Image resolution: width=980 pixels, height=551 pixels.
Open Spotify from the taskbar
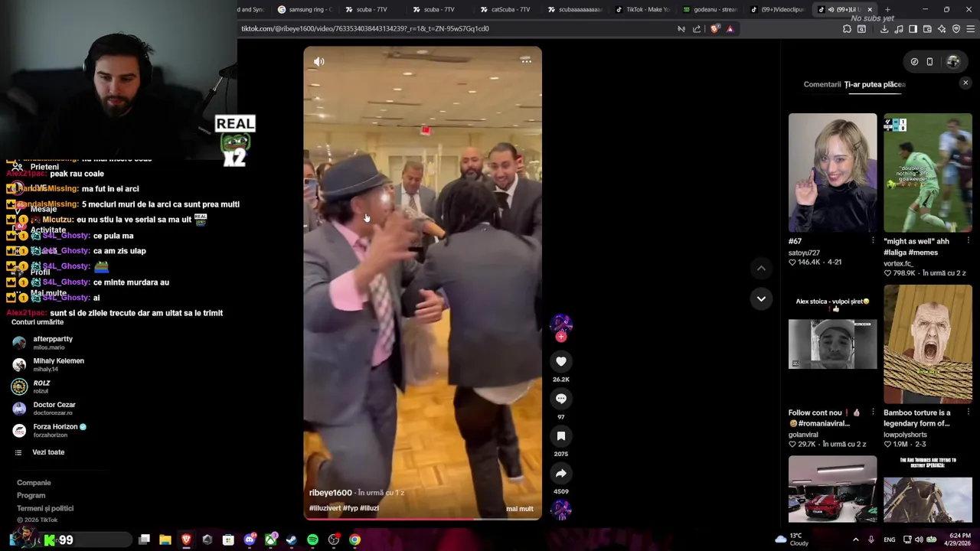[x=312, y=540]
